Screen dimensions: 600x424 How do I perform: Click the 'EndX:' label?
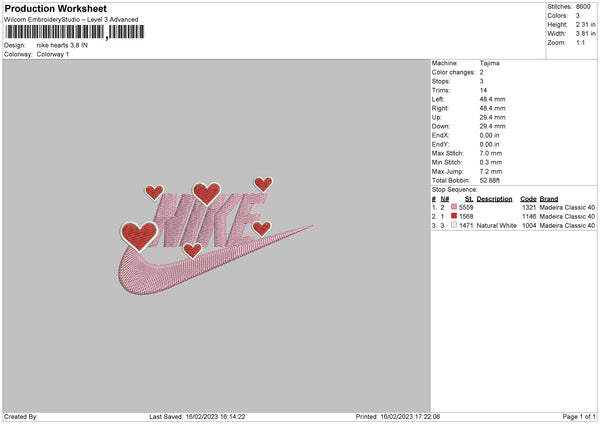[x=440, y=135]
